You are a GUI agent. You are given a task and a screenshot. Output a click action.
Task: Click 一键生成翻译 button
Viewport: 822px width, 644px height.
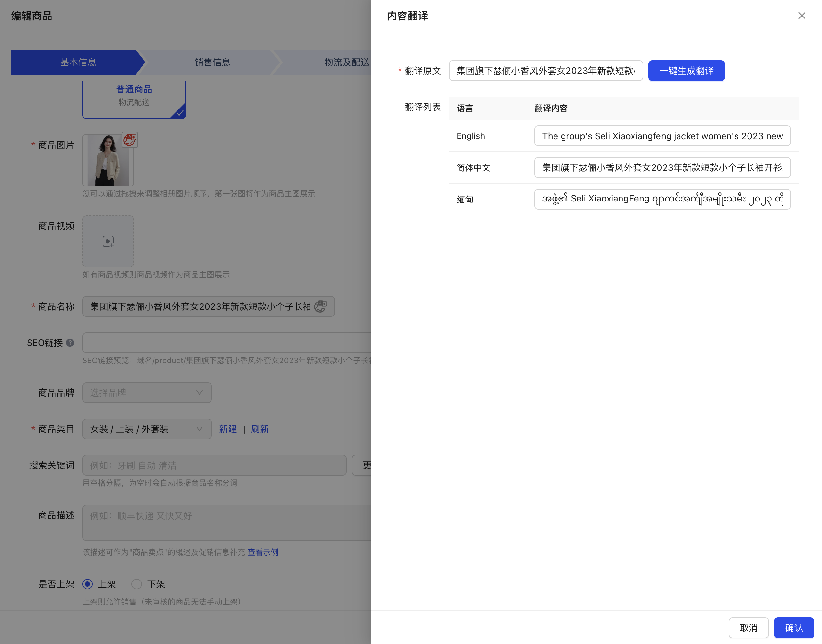click(x=686, y=71)
